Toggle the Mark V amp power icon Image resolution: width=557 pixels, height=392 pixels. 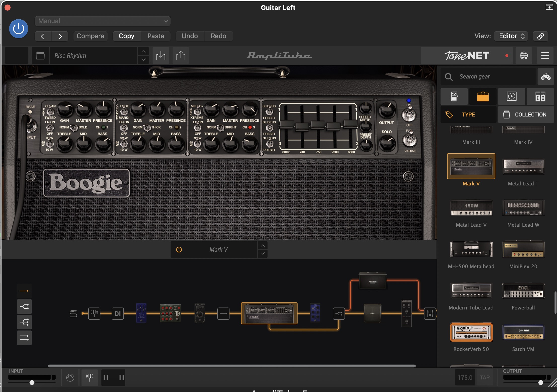[x=179, y=250]
